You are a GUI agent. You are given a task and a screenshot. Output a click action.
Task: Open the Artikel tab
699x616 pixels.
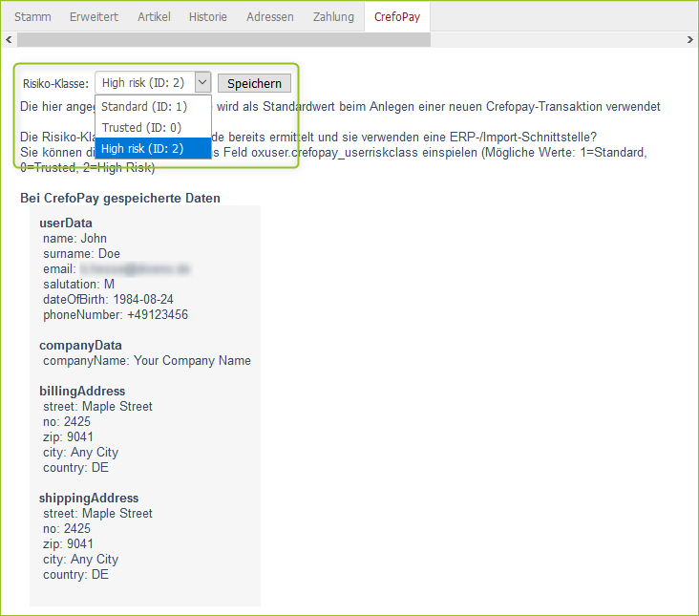click(154, 17)
